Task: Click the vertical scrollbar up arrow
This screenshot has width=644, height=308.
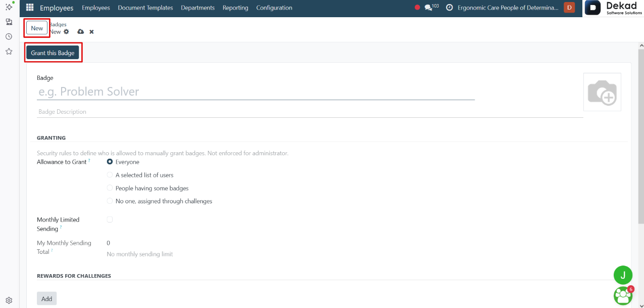Action: point(641,46)
